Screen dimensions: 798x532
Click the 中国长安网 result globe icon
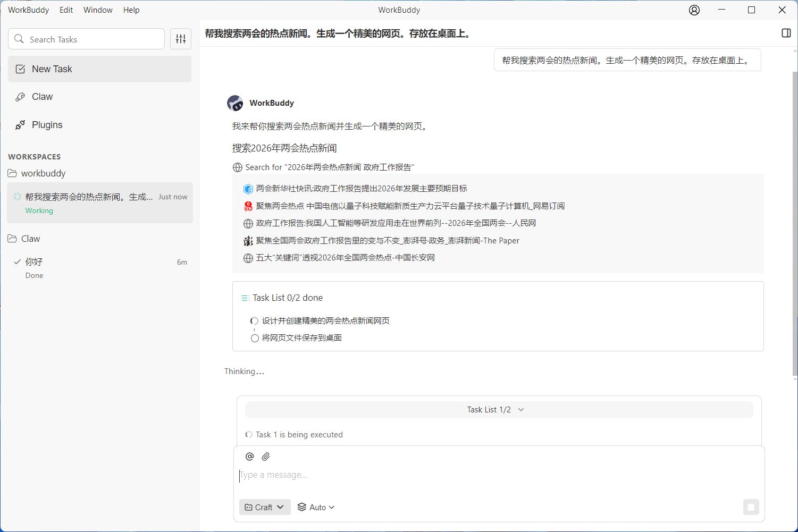pos(248,258)
